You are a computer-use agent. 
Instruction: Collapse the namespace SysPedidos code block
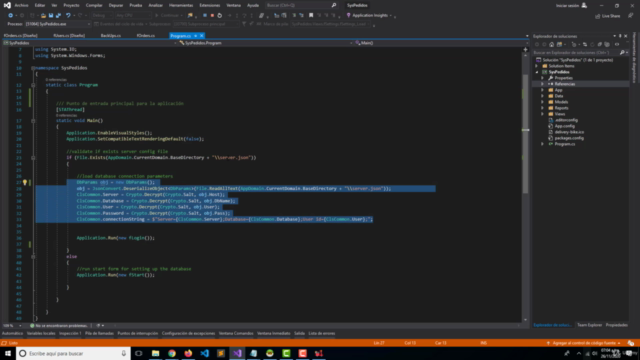coord(33,68)
